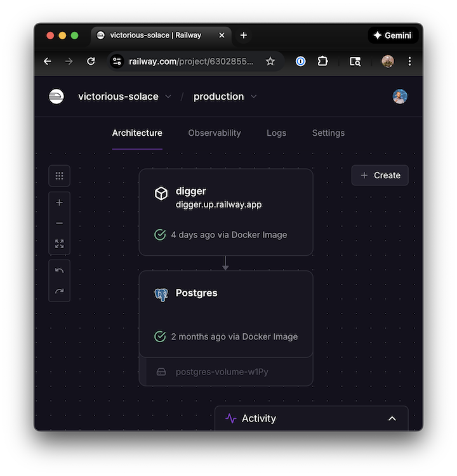
Task: Undo the last canvas change
Action: click(59, 270)
